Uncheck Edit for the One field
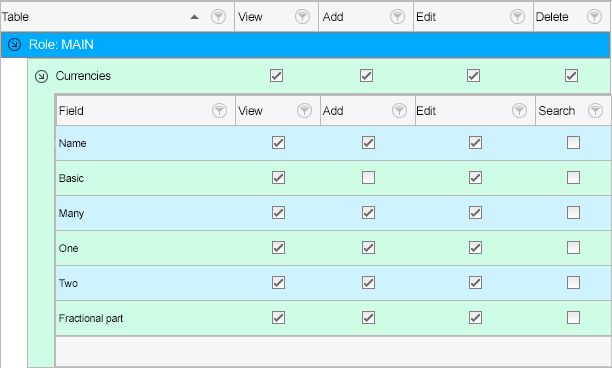612x368 pixels. tap(475, 247)
